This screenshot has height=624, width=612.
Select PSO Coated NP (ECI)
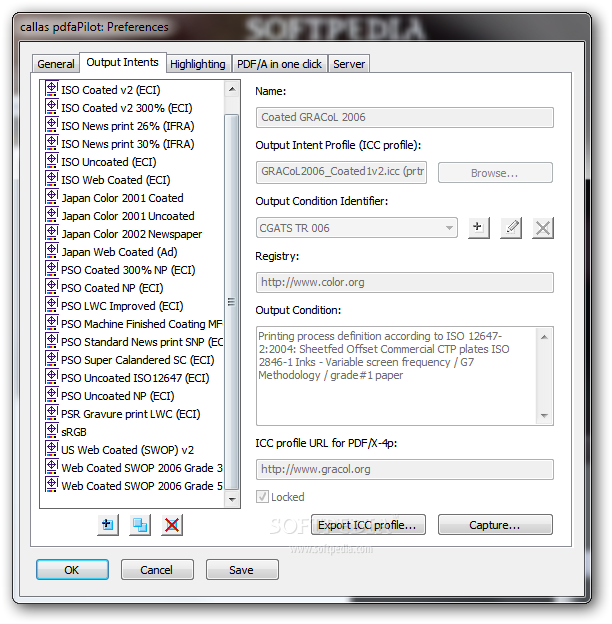click(x=112, y=288)
